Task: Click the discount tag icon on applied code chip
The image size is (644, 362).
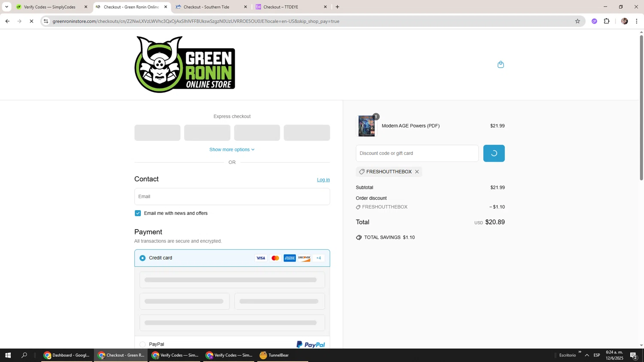Action: (361, 172)
